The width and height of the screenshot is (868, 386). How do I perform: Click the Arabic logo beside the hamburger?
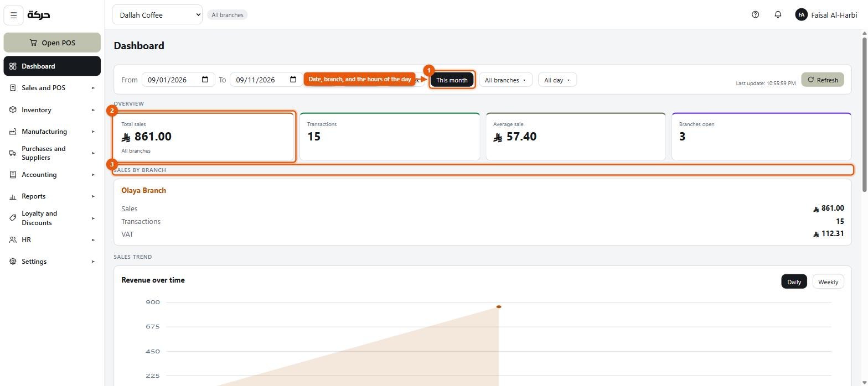coord(39,15)
